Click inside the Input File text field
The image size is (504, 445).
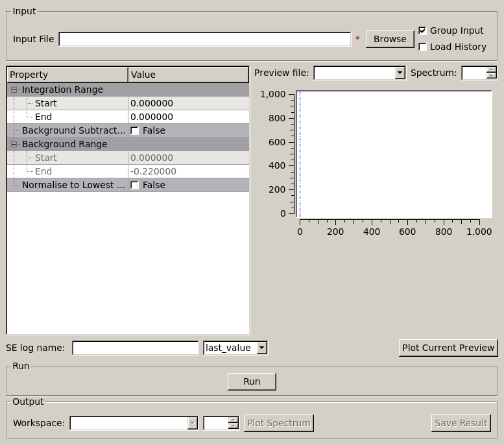click(204, 39)
